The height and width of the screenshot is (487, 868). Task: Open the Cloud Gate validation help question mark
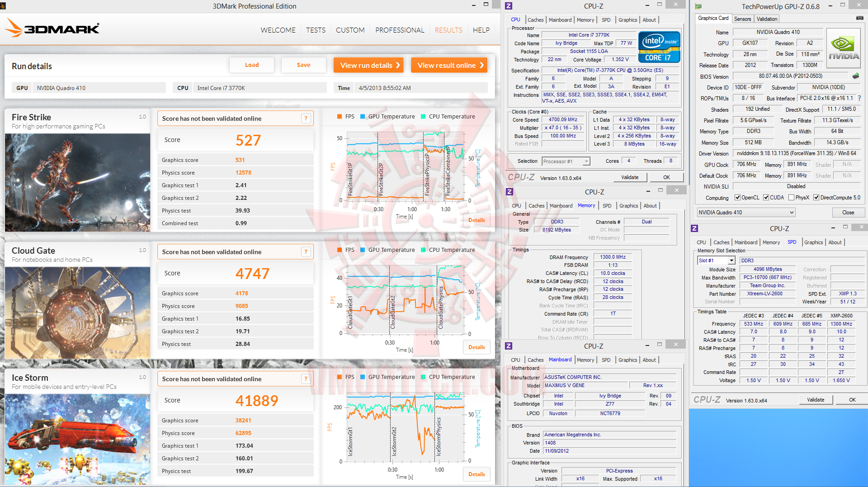(306, 252)
